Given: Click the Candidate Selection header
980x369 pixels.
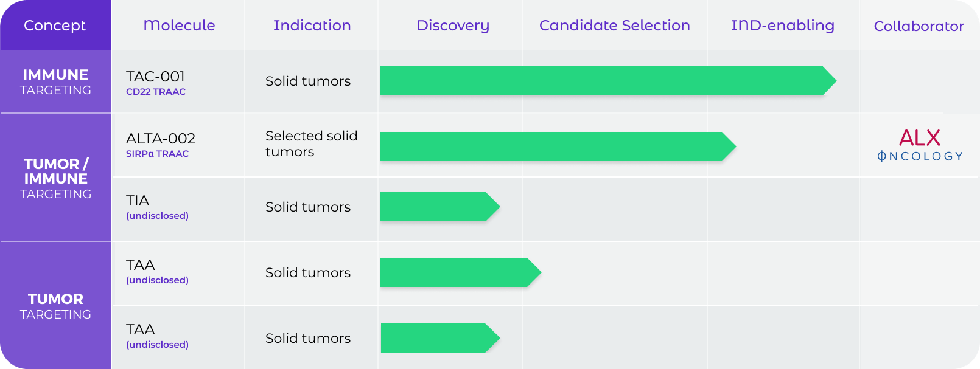Looking at the screenshot, I should click(614, 26).
